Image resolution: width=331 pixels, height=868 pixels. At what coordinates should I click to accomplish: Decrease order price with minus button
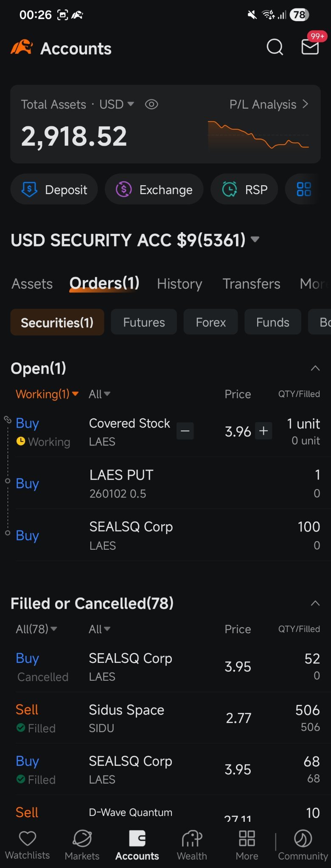185,431
